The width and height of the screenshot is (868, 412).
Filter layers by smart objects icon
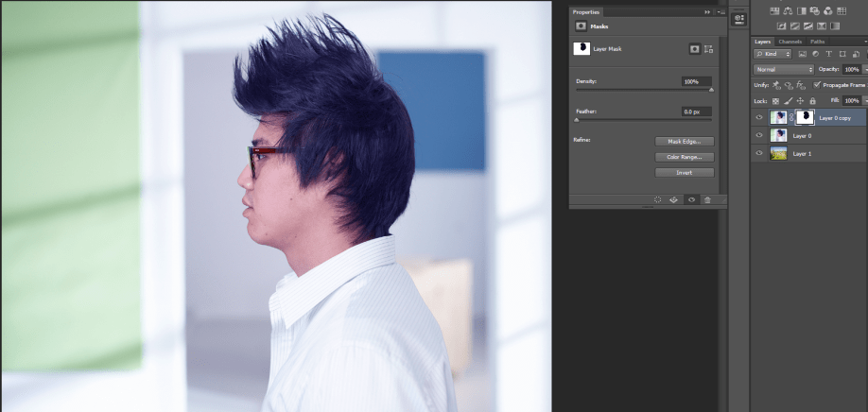[856, 54]
